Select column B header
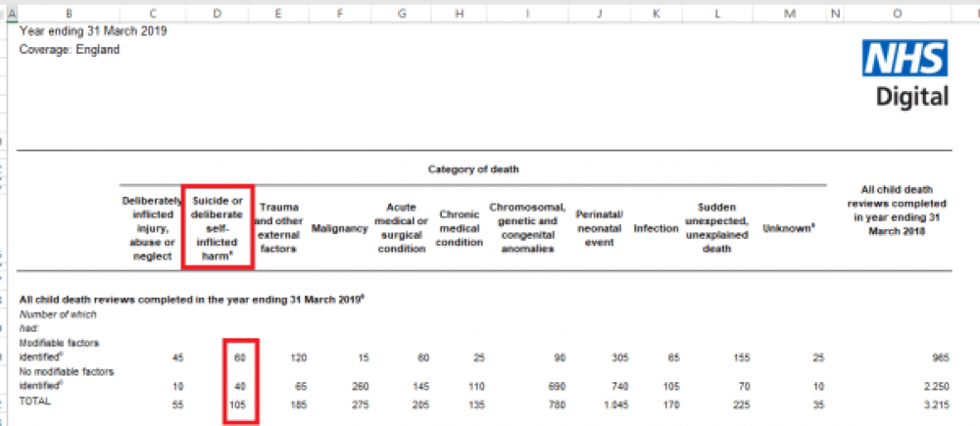Screen dimensions: 980x426 coord(67,15)
